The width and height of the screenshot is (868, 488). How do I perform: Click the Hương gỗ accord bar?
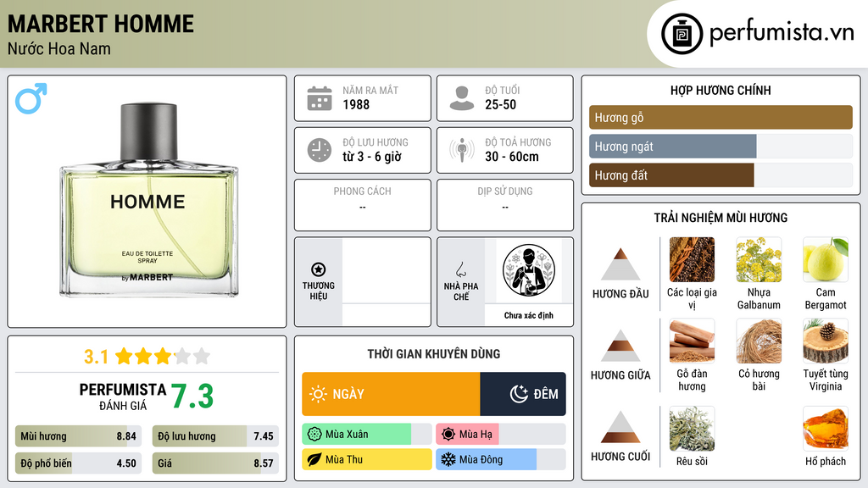(721, 117)
